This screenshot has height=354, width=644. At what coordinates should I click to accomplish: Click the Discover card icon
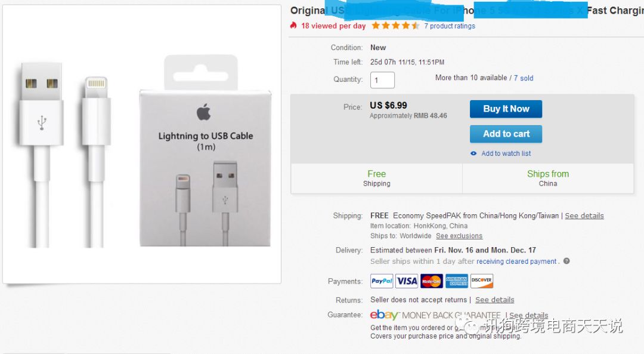point(481,281)
